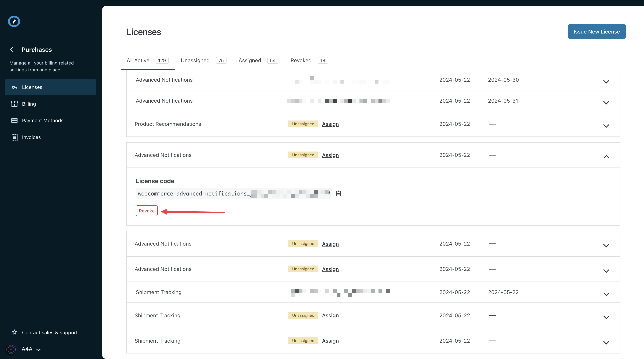The height and width of the screenshot is (359, 644).
Task: Click the Contact sales & support star icon
Action: coord(14,332)
